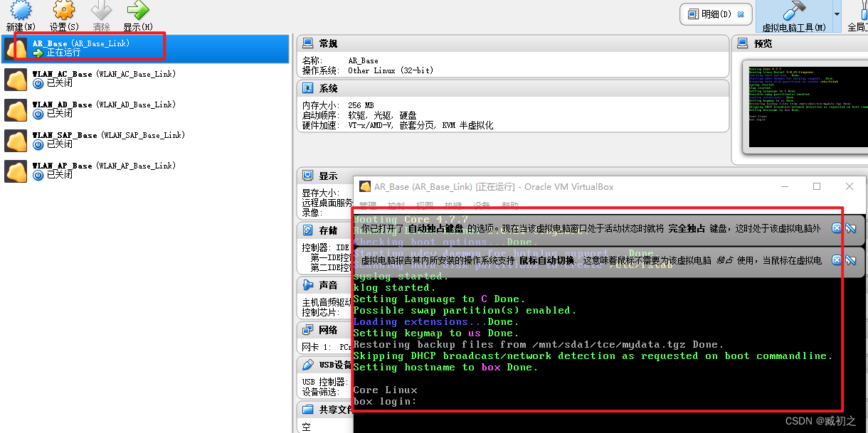Image resolution: width=868 pixels, height=433 pixels.
Task: Minimize the AR_Base VM window
Action: (784, 186)
